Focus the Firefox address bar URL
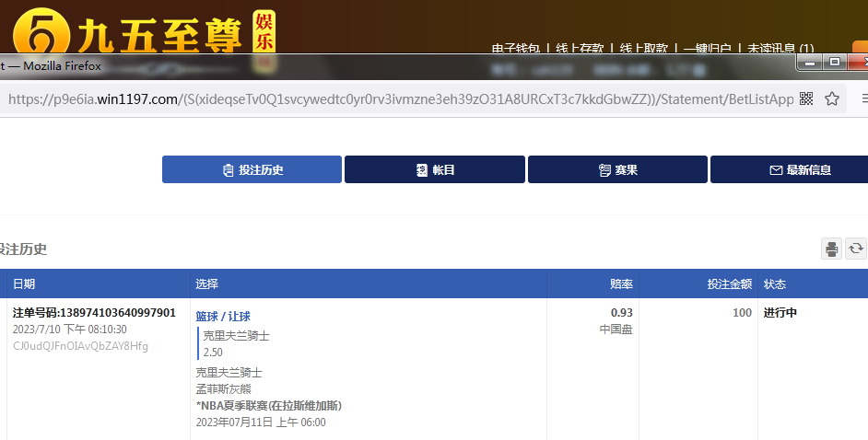Image resolution: width=868 pixels, height=440 pixels. pyautogui.click(x=401, y=98)
